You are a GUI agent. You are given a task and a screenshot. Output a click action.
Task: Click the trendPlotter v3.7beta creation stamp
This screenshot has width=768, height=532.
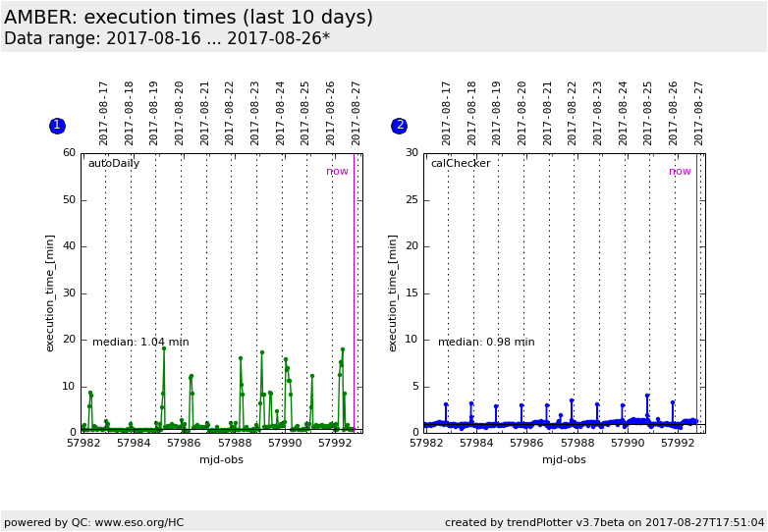tap(604, 522)
